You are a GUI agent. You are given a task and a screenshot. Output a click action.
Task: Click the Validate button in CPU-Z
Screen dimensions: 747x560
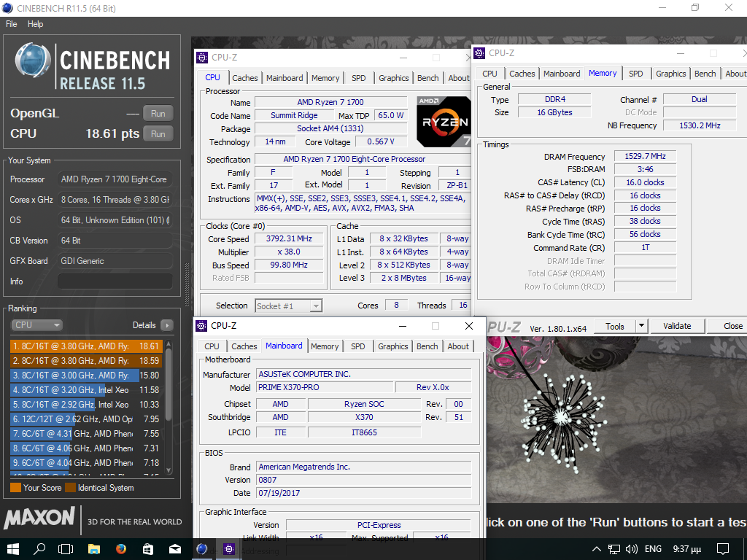click(x=677, y=326)
